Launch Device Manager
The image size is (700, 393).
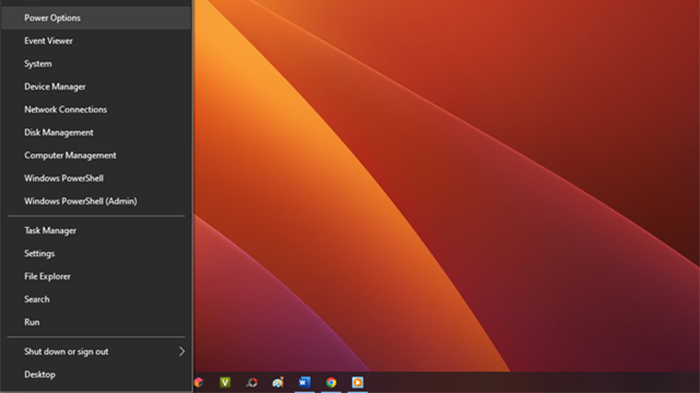pos(96,87)
